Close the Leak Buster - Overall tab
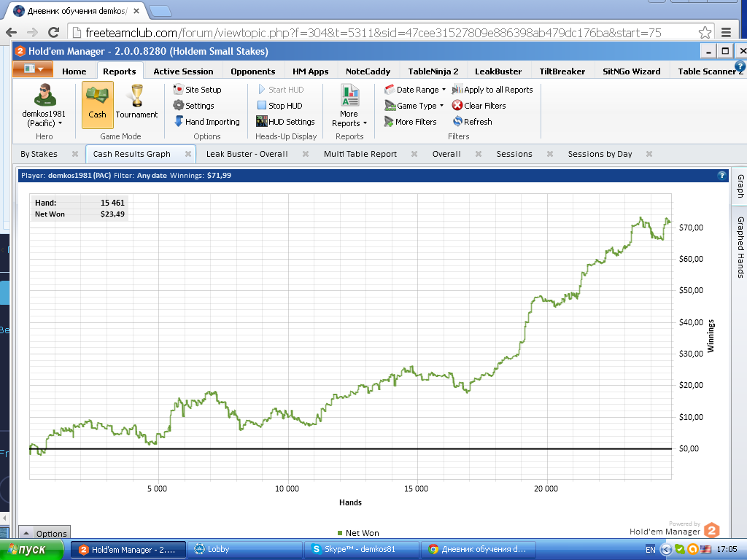 [x=306, y=154]
